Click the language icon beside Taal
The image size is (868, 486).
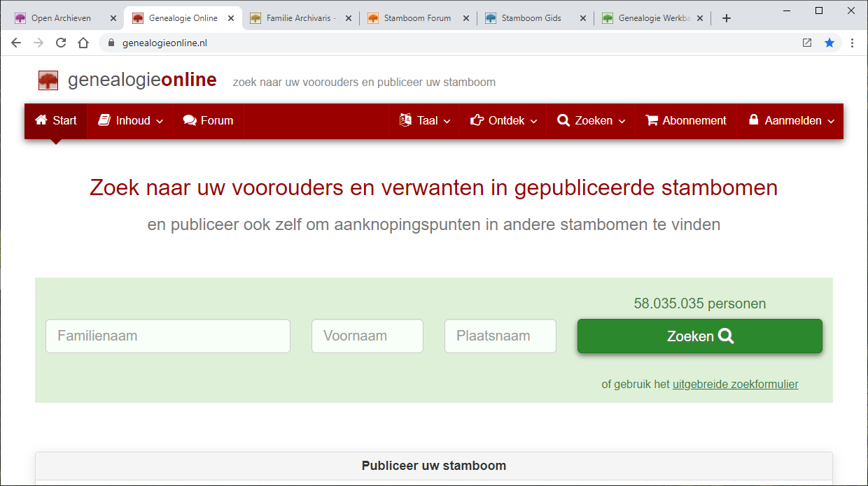(x=405, y=120)
